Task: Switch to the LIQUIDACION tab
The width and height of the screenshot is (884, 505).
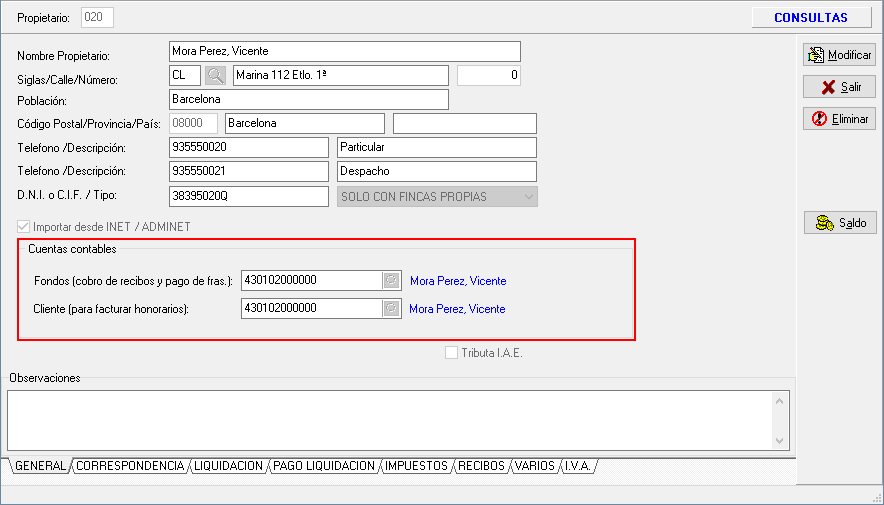Action: pyautogui.click(x=228, y=466)
